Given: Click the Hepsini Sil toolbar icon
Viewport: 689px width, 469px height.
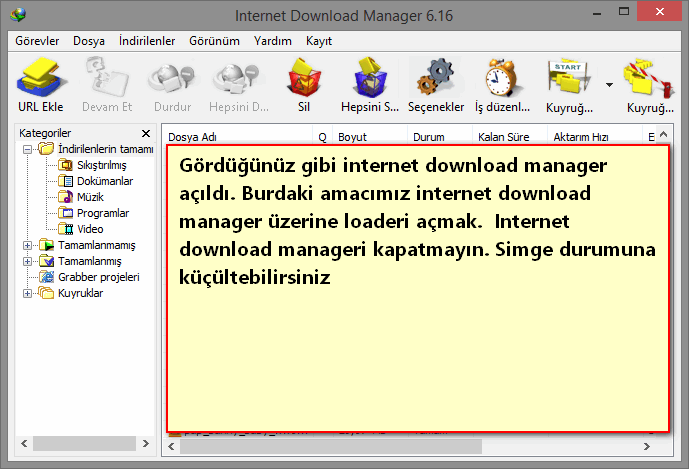Looking at the screenshot, I should coord(370,77).
